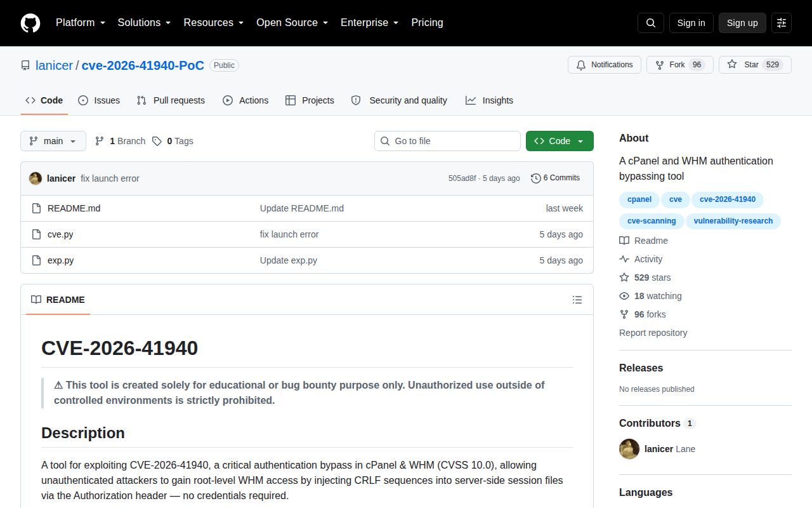Open the cve-2026-41940-PoC repository link

coord(143,65)
